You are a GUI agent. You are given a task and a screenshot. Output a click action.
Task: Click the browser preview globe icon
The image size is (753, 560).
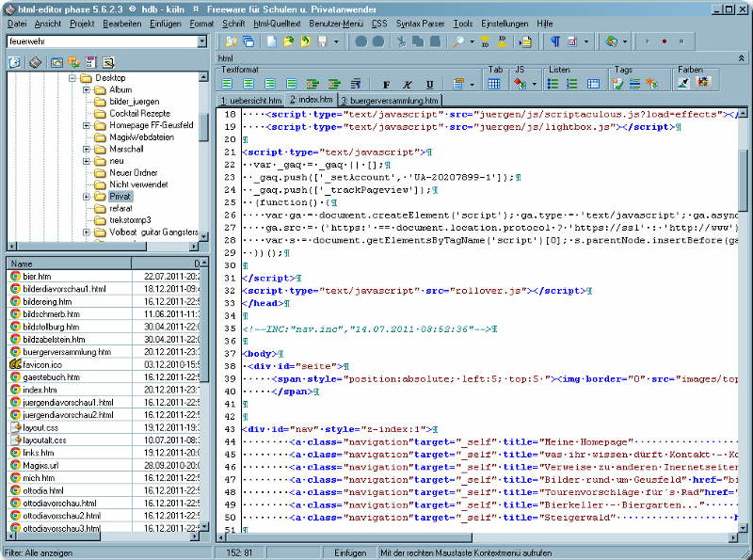[611, 41]
